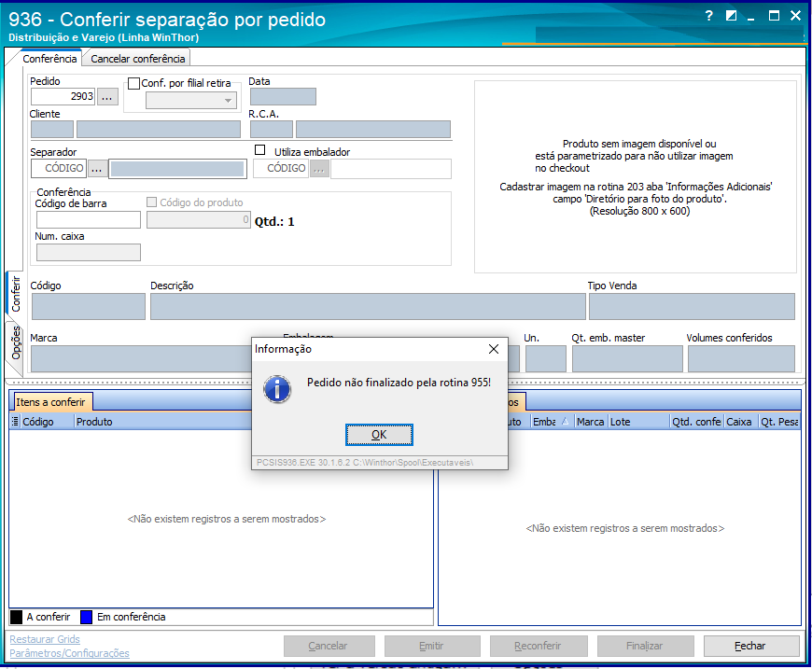Open the Restaurar Grids link
This screenshot has height=669, width=812.
(45, 639)
